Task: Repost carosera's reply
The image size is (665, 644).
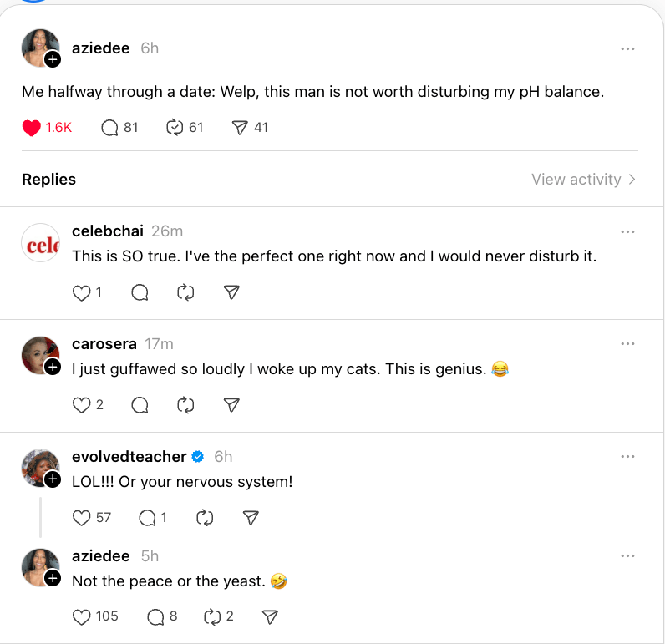Action: tap(185, 405)
